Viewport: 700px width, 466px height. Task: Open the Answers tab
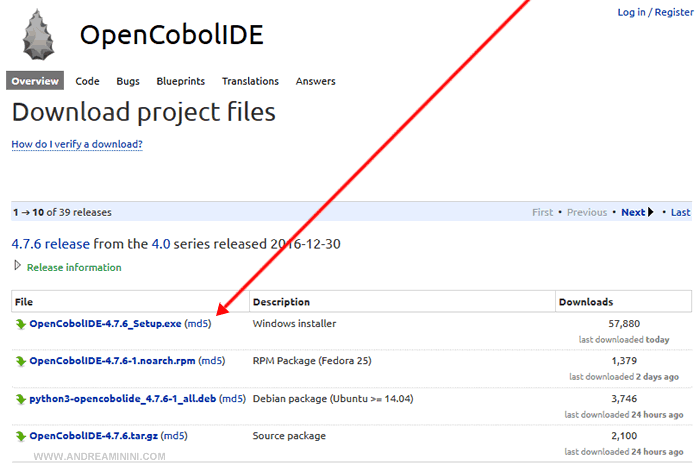pyautogui.click(x=315, y=81)
